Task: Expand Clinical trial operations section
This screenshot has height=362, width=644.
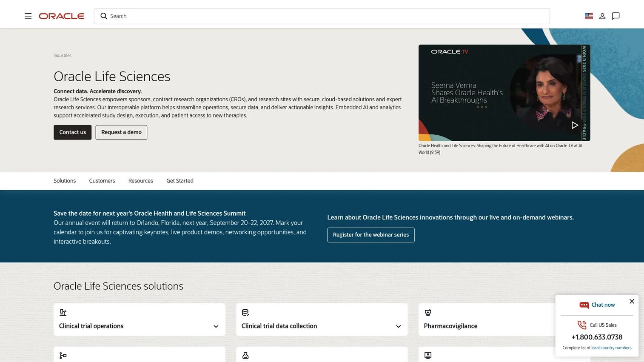Action: click(216, 326)
